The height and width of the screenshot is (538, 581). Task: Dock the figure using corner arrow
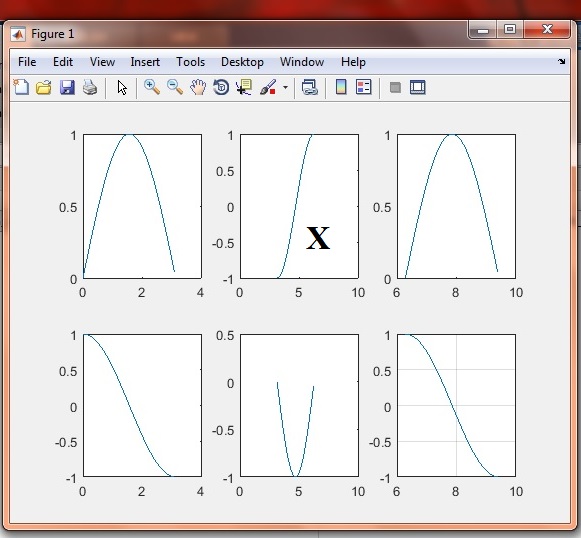[x=561, y=62]
